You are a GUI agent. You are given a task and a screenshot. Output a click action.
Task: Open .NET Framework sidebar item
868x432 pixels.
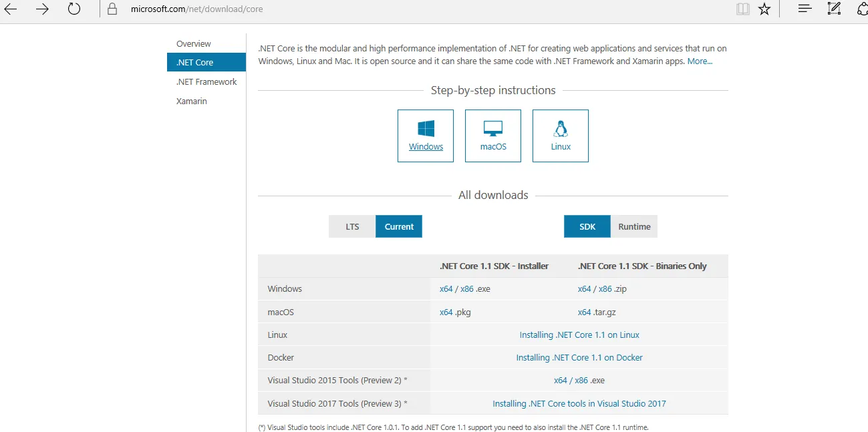pyautogui.click(x=206, y=81)
